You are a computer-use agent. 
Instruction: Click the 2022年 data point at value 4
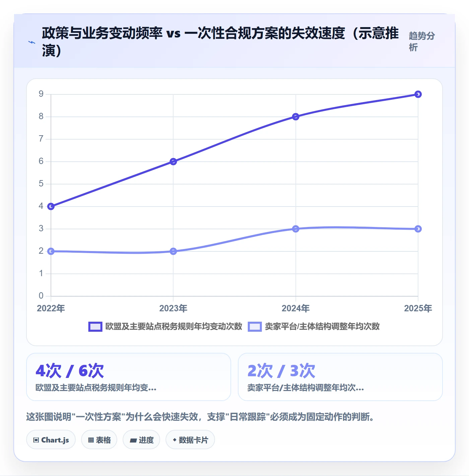[51, 206]
